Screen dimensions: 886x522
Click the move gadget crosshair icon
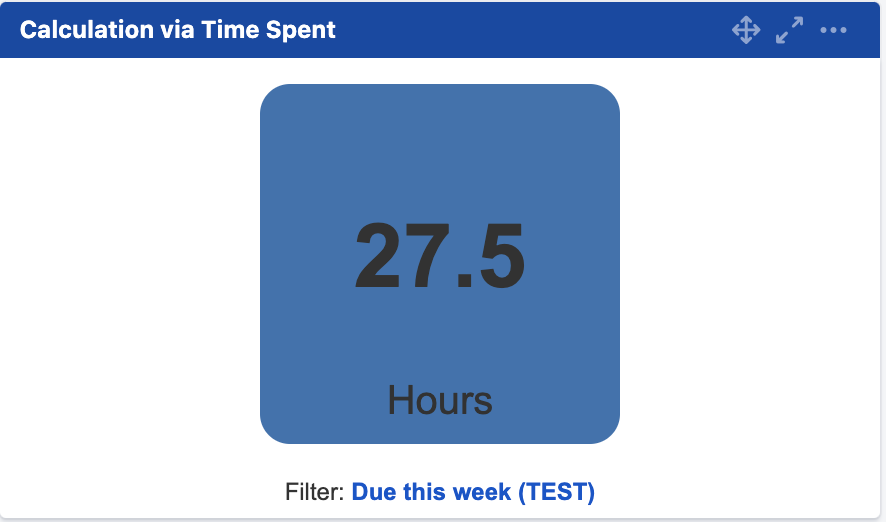746,30
